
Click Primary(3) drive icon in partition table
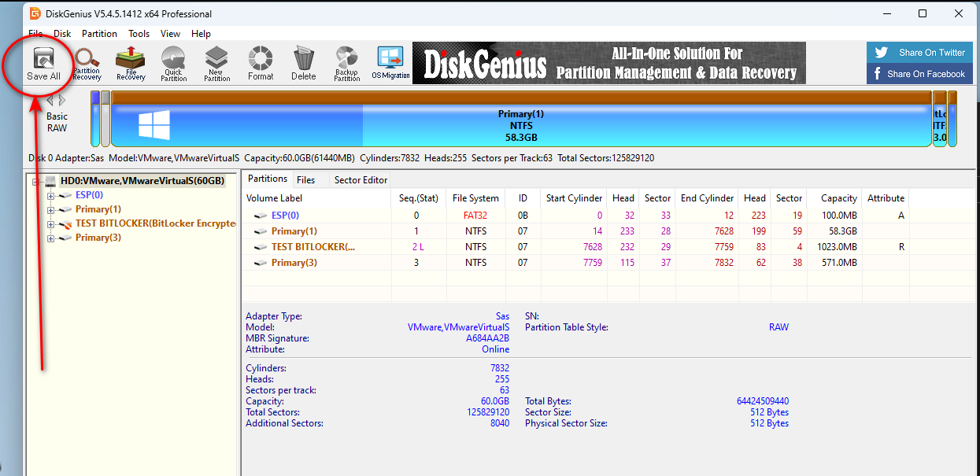[261, 263]
